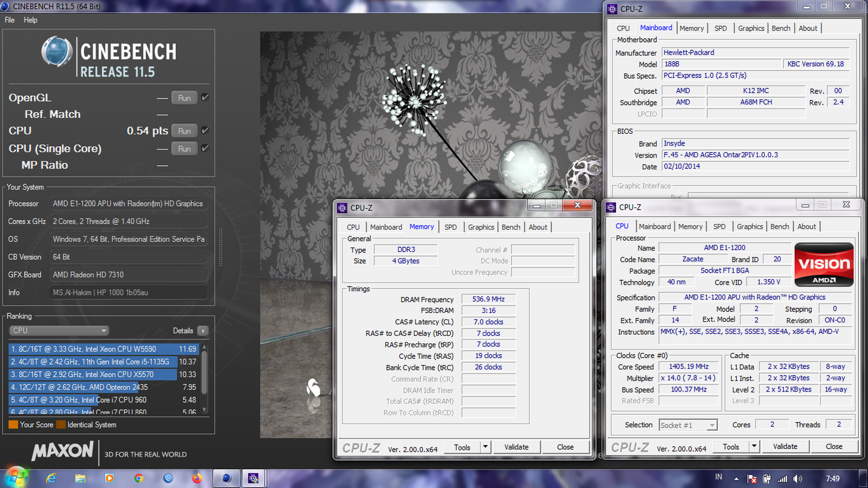Open Mainboard tab in Memory window
This screenshot has height=488, width=868.
point(386,227)
